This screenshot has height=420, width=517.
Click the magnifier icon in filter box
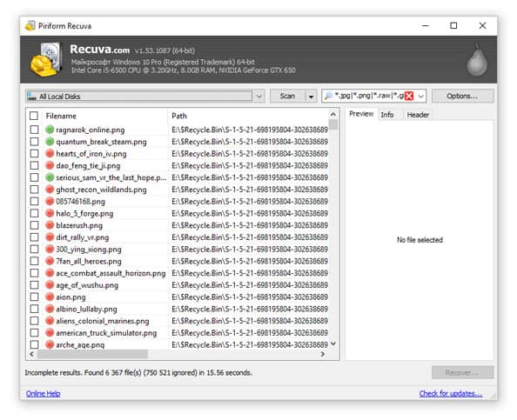click(x=329, y=96)
